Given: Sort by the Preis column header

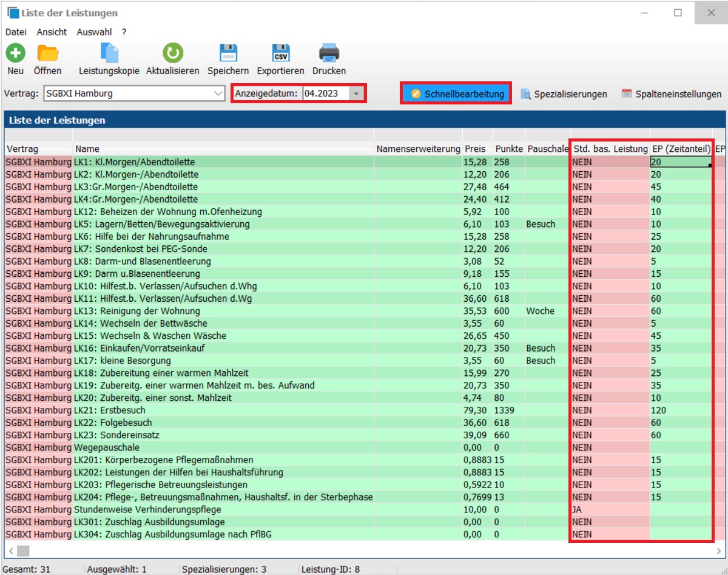Looking at the screenshot, I should pos(478,148).
